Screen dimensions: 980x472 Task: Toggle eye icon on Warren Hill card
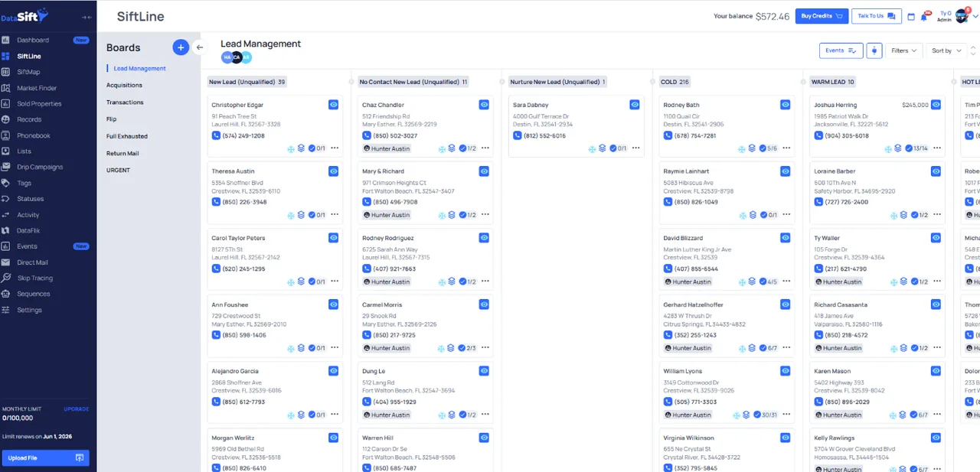click(x=484, y=438)
